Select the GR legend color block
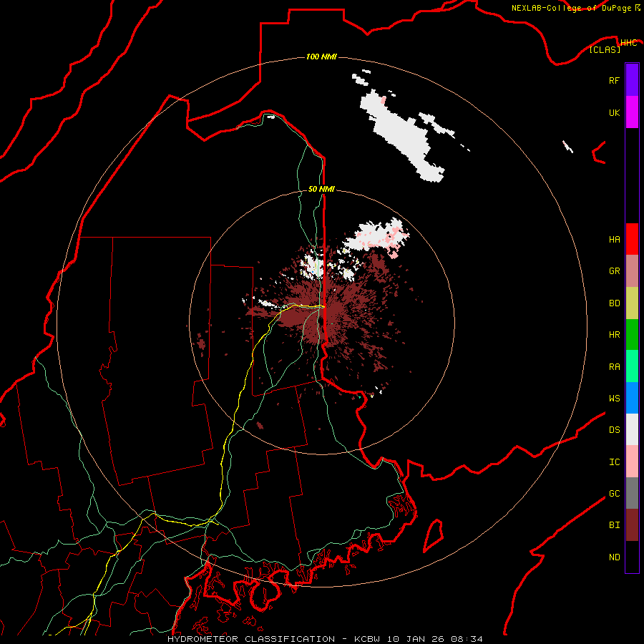The height and width of the screenshot is (644, 644). pyautogui.click(x=632, y=271)
